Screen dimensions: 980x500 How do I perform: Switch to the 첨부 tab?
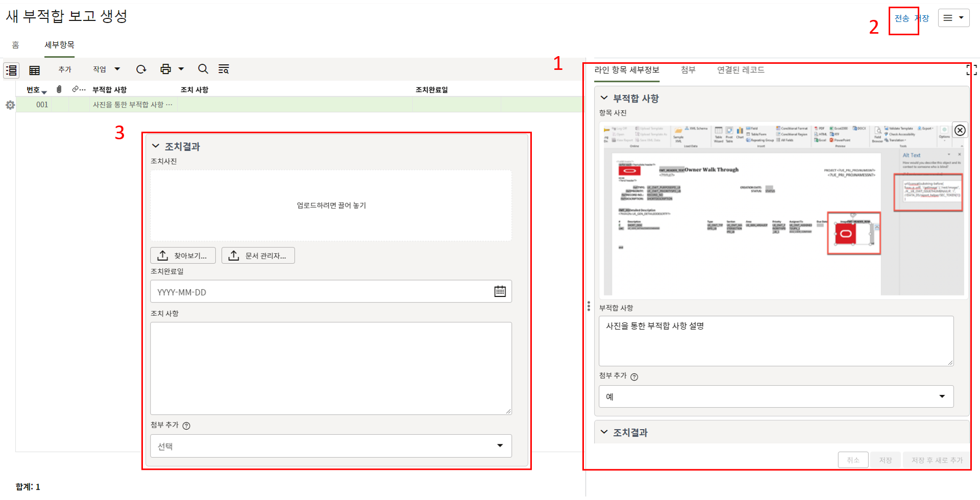pyautogui.click(x=688, y=70)
